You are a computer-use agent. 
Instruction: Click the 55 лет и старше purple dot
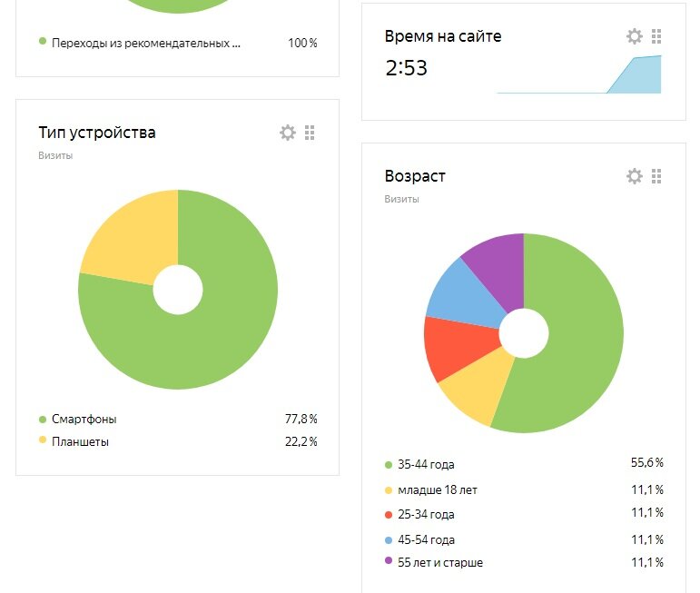coord(389,560)
